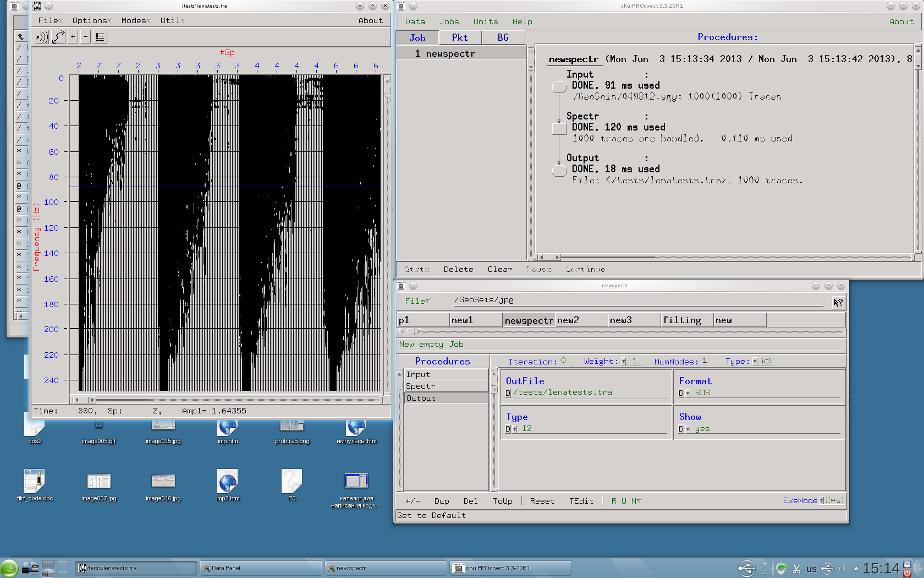Click the sound waves toolbar icon

(42, 37)
